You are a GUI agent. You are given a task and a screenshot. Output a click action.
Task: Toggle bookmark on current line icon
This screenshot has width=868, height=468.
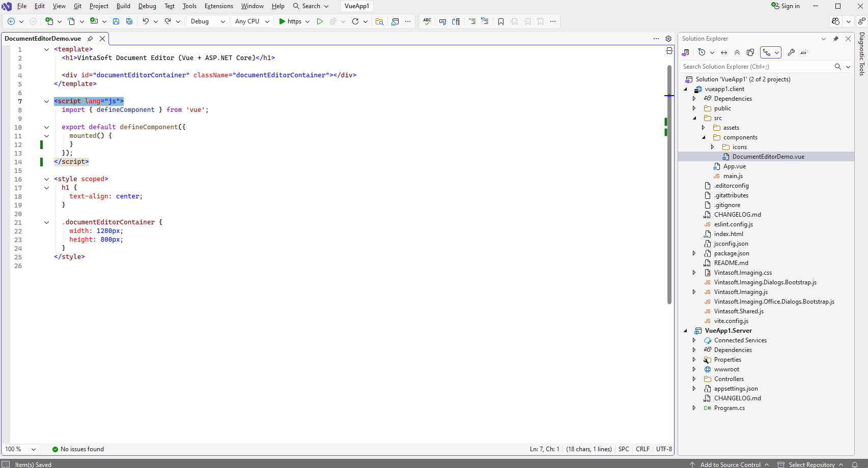click(501, 21)
